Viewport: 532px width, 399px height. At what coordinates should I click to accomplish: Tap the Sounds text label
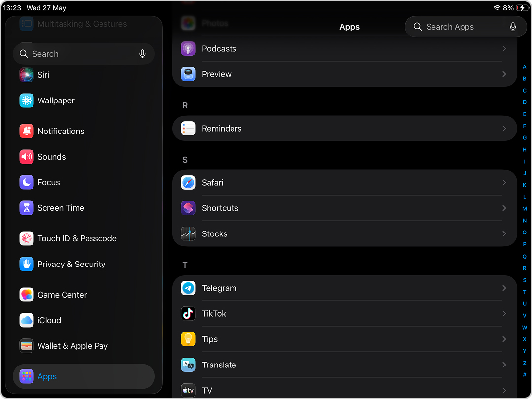click(52, 157)
